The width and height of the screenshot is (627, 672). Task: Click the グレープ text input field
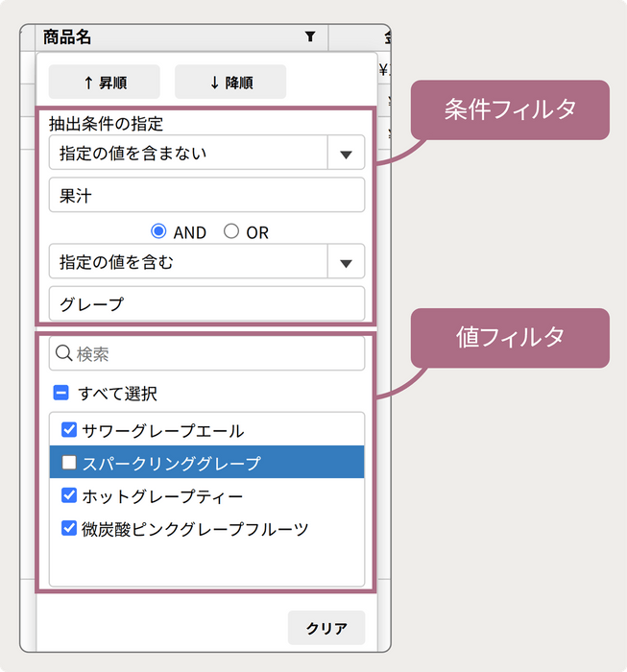click(x=206, y=304)
